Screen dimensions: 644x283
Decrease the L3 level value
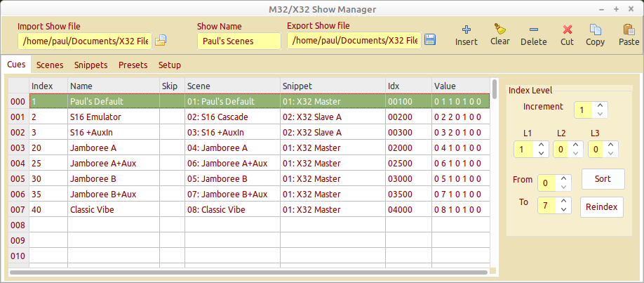(x=611, y=153)
